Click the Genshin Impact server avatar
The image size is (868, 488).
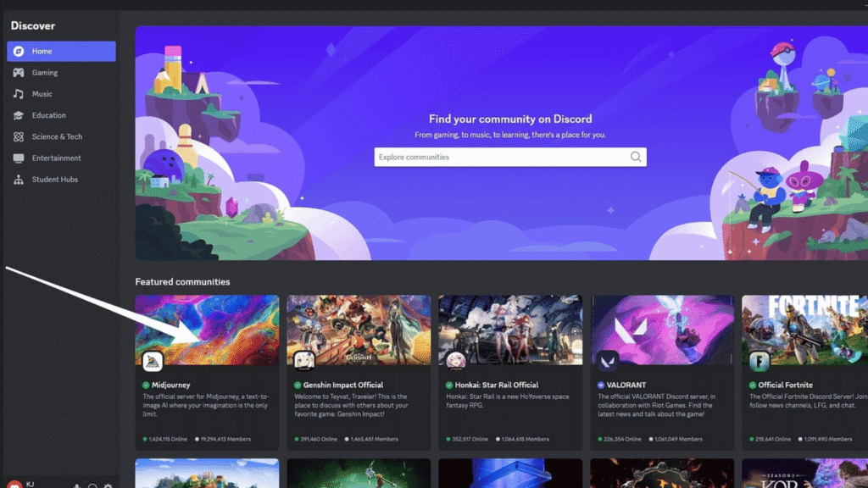pyautogui.click(x=304, y=361)
